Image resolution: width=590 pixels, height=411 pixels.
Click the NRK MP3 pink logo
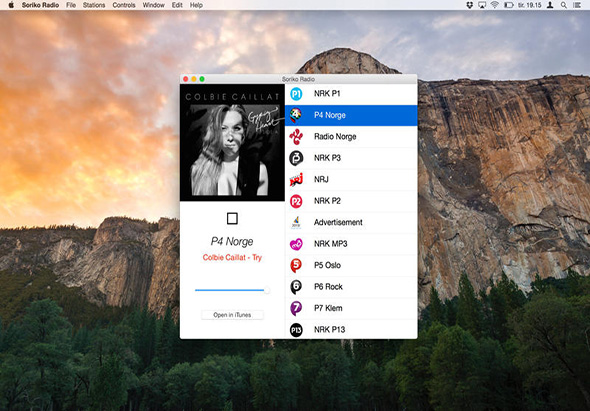tap(296, 244)
